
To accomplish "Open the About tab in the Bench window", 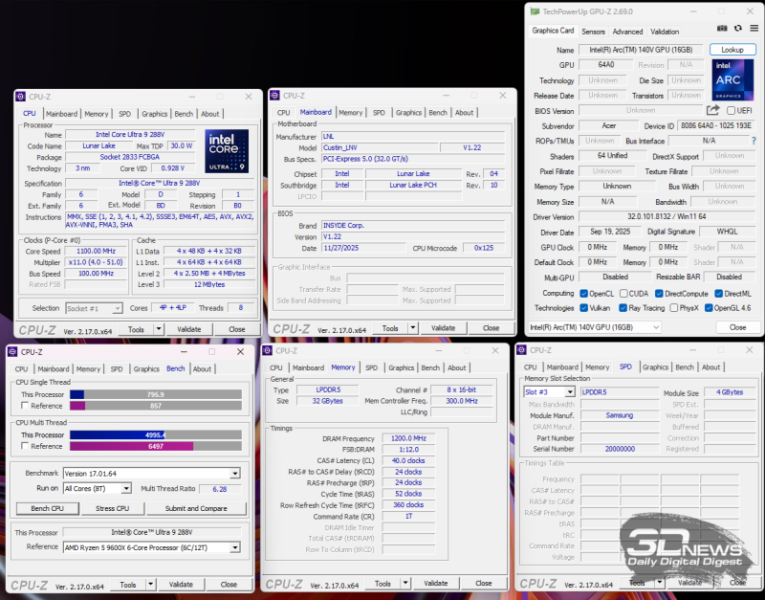I will 202,369.
